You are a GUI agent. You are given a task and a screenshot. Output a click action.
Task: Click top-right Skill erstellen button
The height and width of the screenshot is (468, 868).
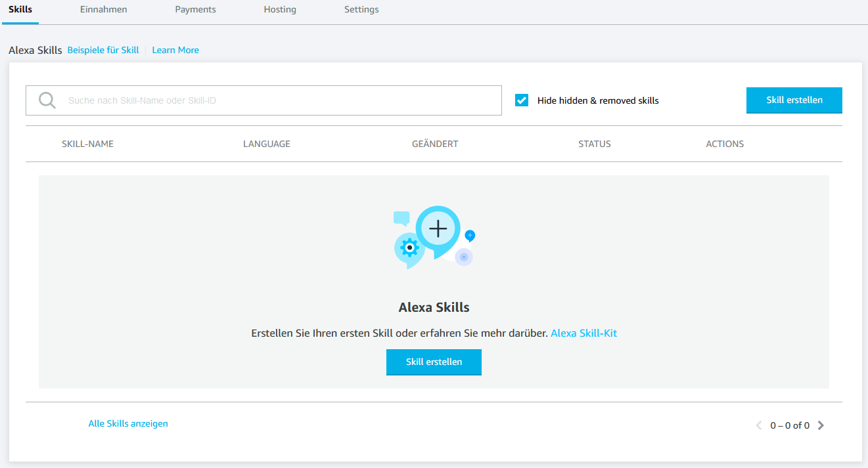pos(794,100)
